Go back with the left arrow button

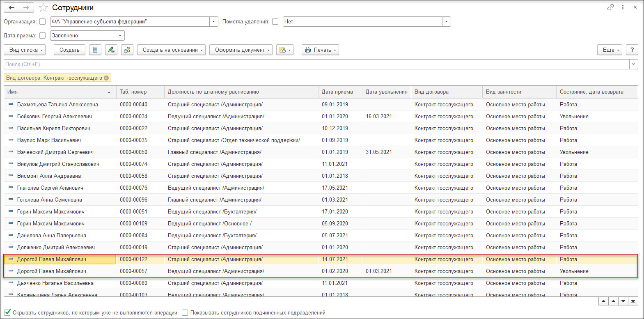click(x=11, y=8)
